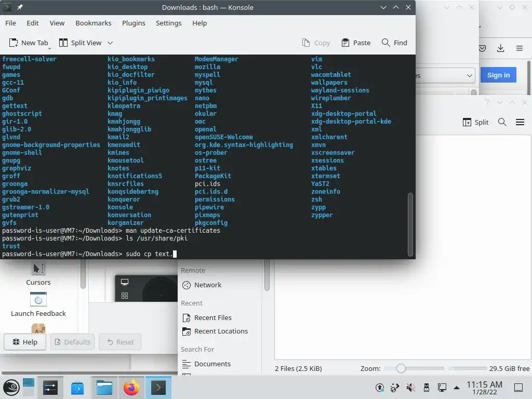Open the openSUSE application launcher
This screenshot has width=532, height=399.
pos(11,388)
